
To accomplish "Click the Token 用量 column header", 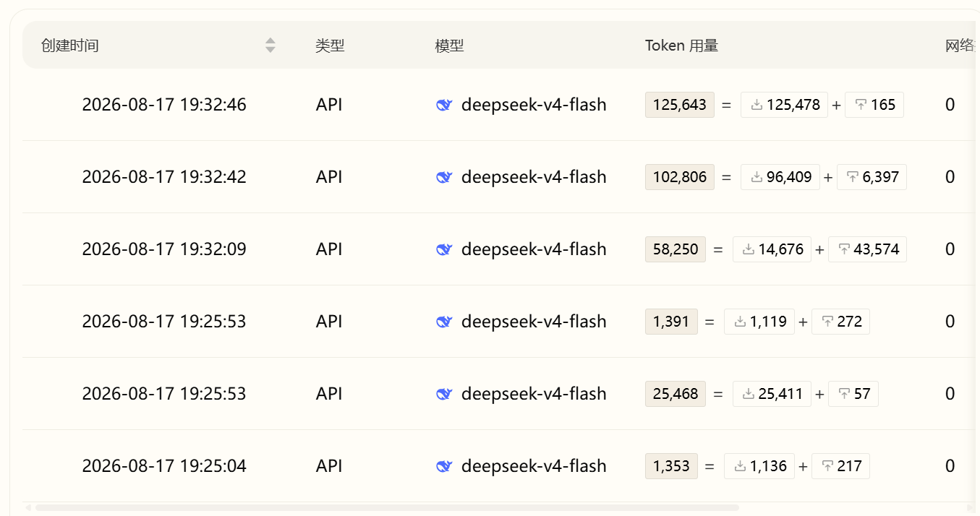I will [681, 46].
